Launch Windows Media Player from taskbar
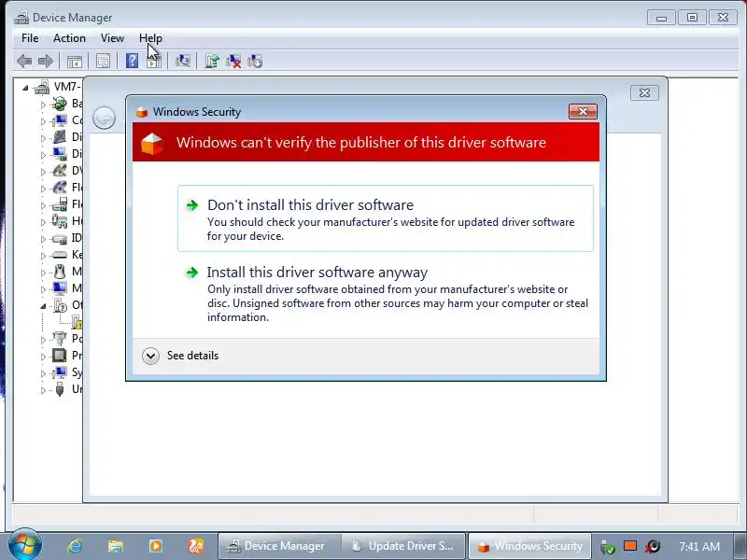747x560 pixels. pyautogui.click(x=156, y=546)
